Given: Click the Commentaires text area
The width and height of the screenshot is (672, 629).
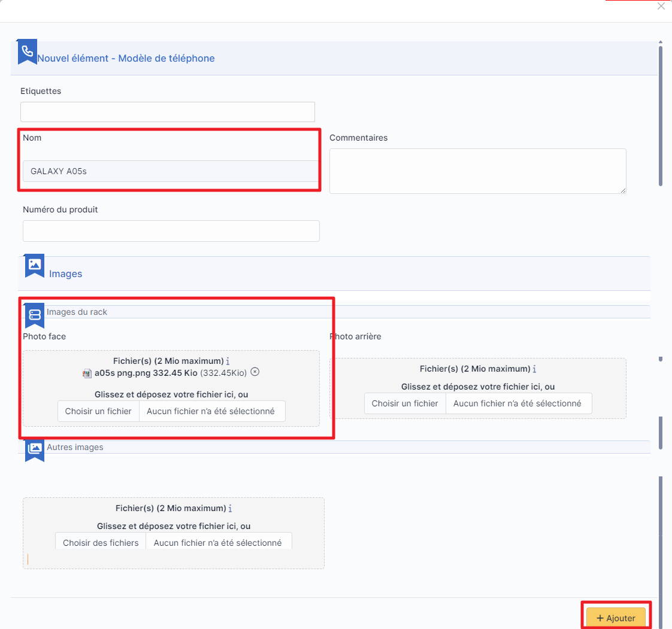Looking at the screenshot, I should tap(478, 171).
